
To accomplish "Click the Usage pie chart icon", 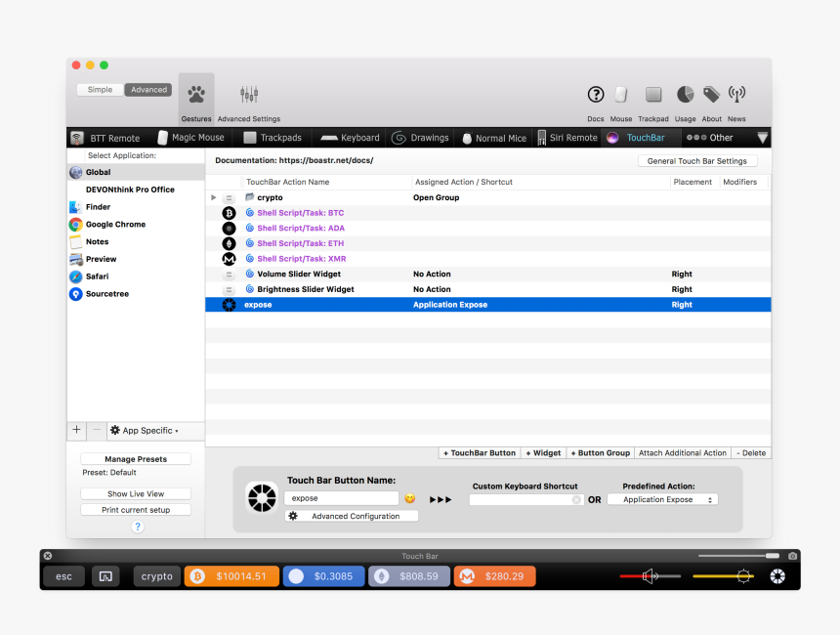I will click(x=683, y=95).
